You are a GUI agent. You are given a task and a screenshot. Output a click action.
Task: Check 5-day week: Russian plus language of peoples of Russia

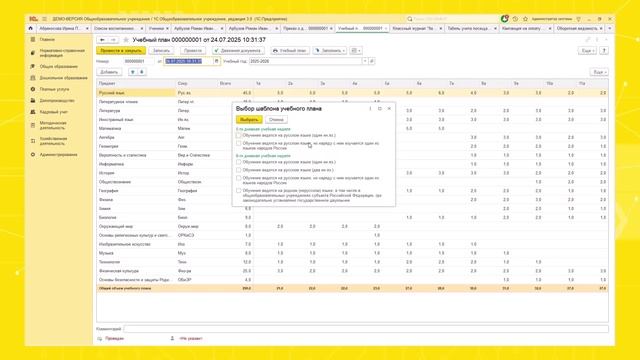click(239, 144)
